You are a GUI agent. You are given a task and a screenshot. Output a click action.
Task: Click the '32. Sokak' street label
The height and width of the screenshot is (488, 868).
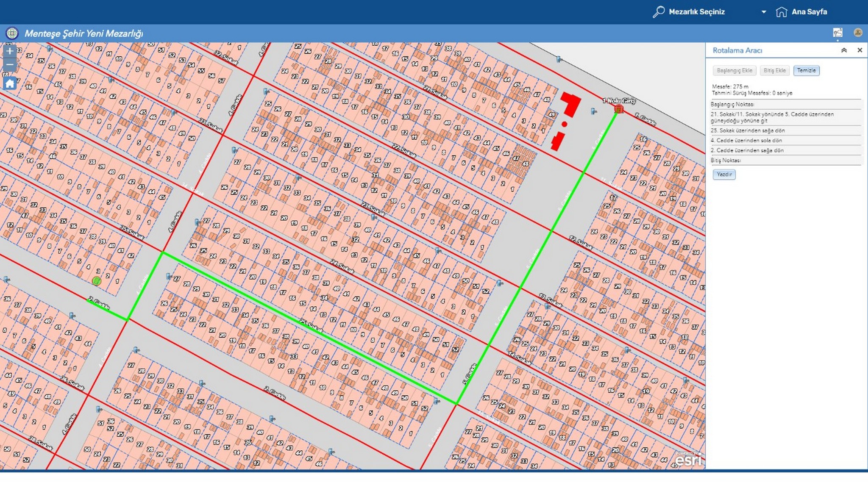[x=226, y=58]
